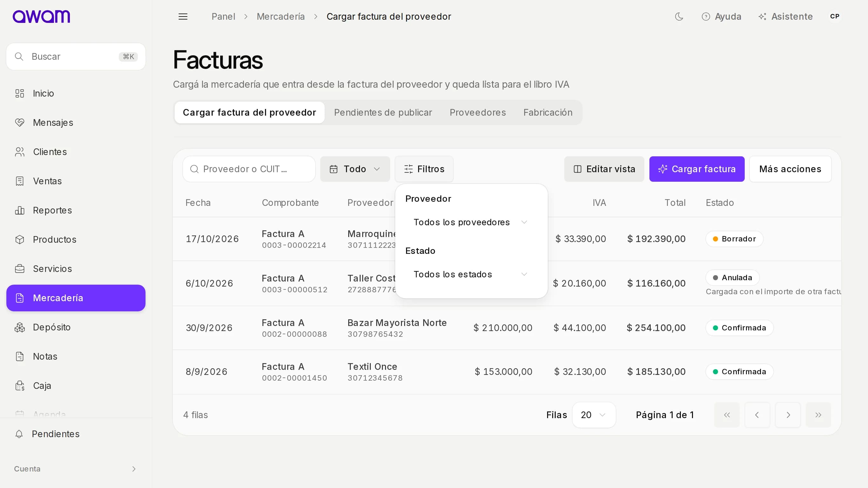Image resolution: width=868 pixels, height=488 pixels.
Task: Switch to Pendientes de publicar tab
Action: [383, 112]
